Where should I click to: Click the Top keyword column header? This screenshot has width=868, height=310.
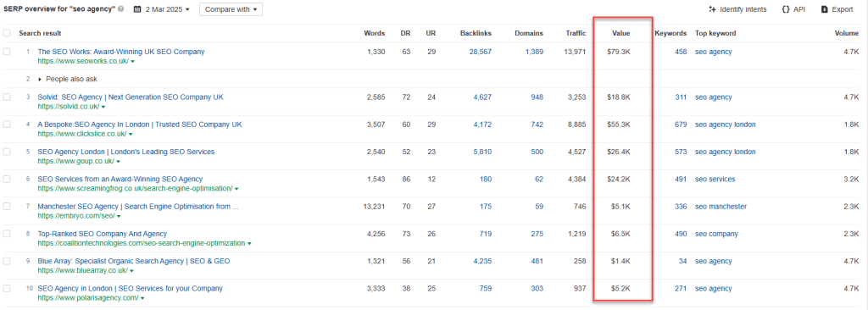[x=715, y=33]
